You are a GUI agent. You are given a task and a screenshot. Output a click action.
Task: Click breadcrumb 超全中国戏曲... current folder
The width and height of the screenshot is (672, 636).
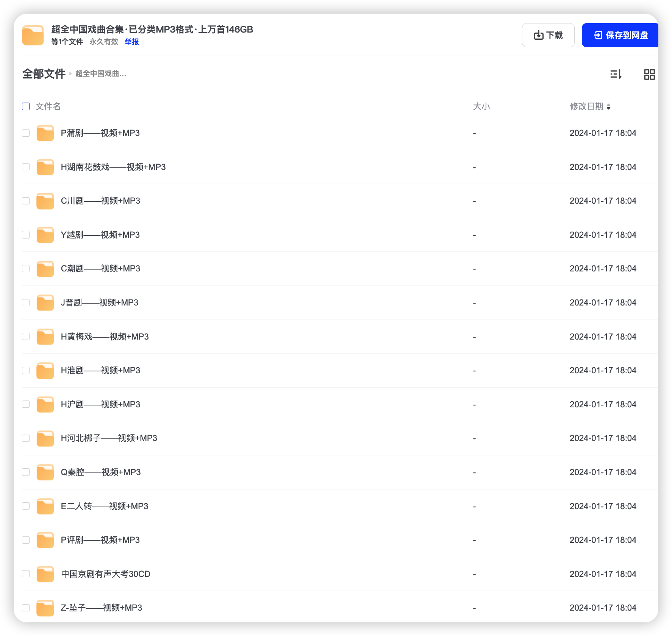tap(101, 74)
